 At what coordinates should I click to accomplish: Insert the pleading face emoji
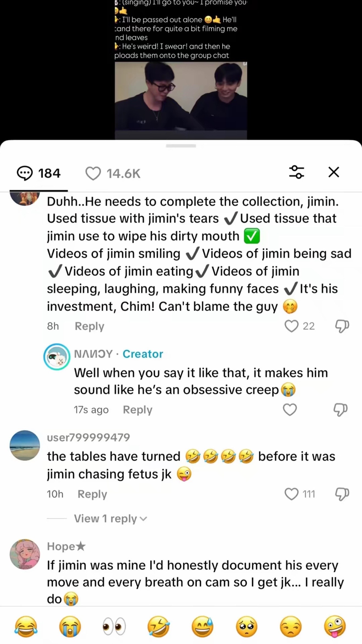tap(247, 626)
